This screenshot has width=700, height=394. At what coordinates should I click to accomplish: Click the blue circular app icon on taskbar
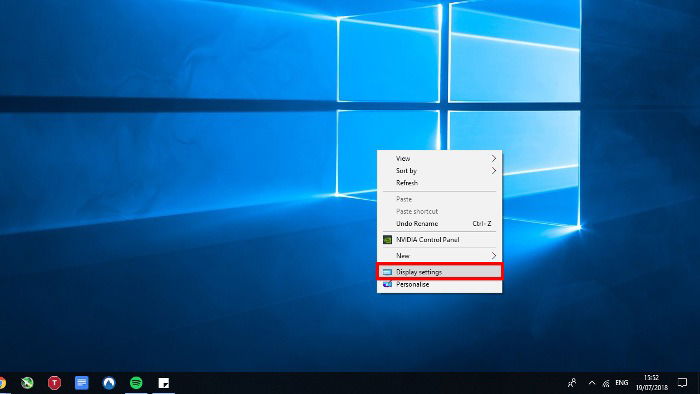pos(109,383)
